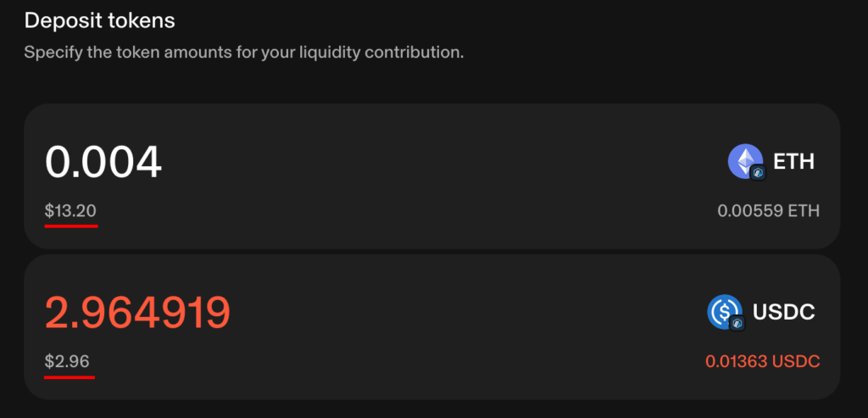Click empty middle area of USDC card
This screenshot has width=868, height=418.
(x=441, y=327)
